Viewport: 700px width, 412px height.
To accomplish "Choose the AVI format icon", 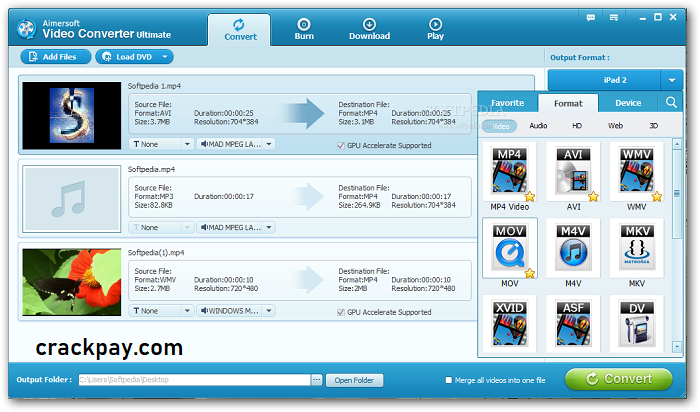I will (573, 171).
